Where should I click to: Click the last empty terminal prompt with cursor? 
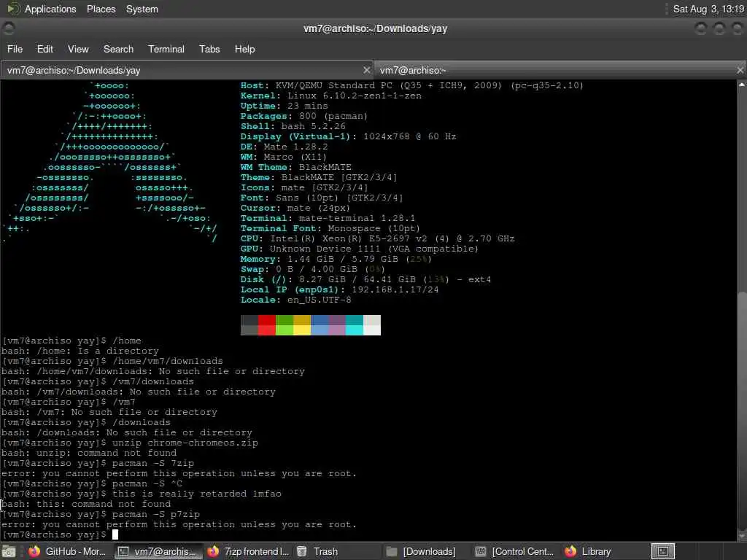60,534
